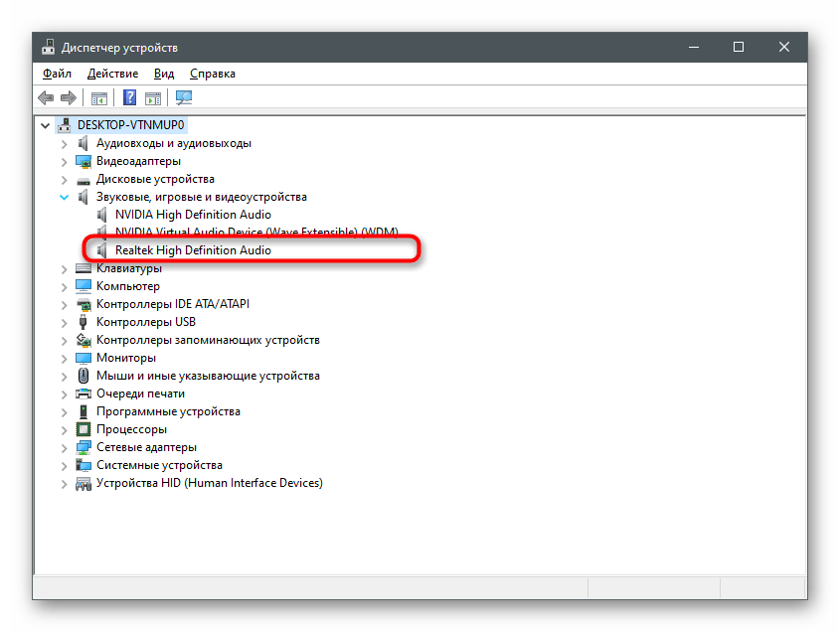Click the Device Manager title bar icon

coord(49,47)
